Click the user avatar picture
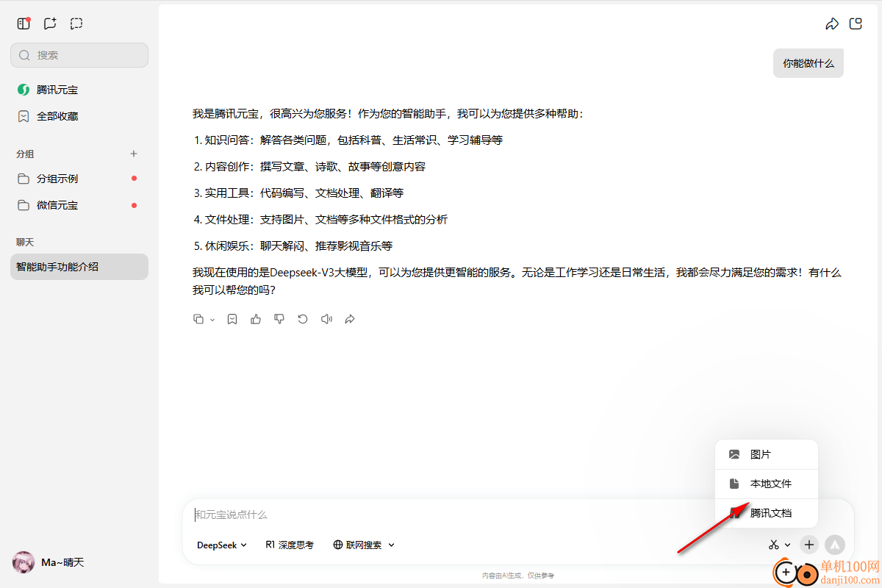Screen dimensions: 882x588 tap(24, 562)
